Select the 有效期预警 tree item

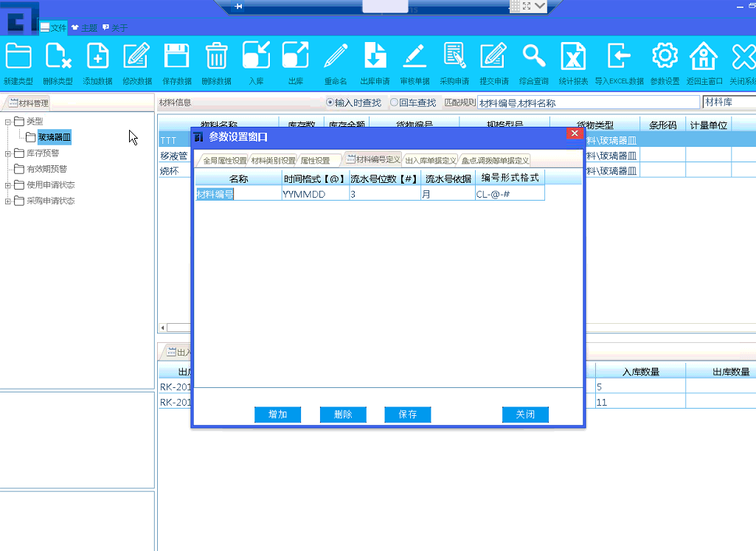point(46,169)
